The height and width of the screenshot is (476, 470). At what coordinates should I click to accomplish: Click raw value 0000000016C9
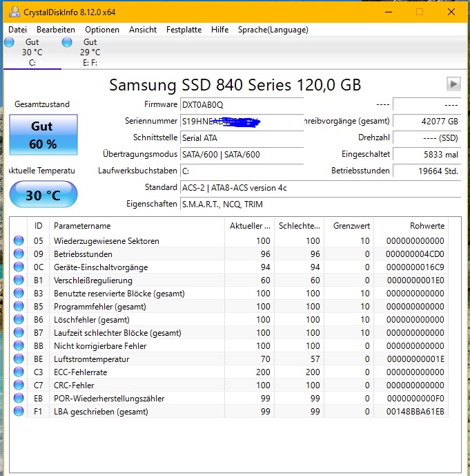(x=415, y=267)
